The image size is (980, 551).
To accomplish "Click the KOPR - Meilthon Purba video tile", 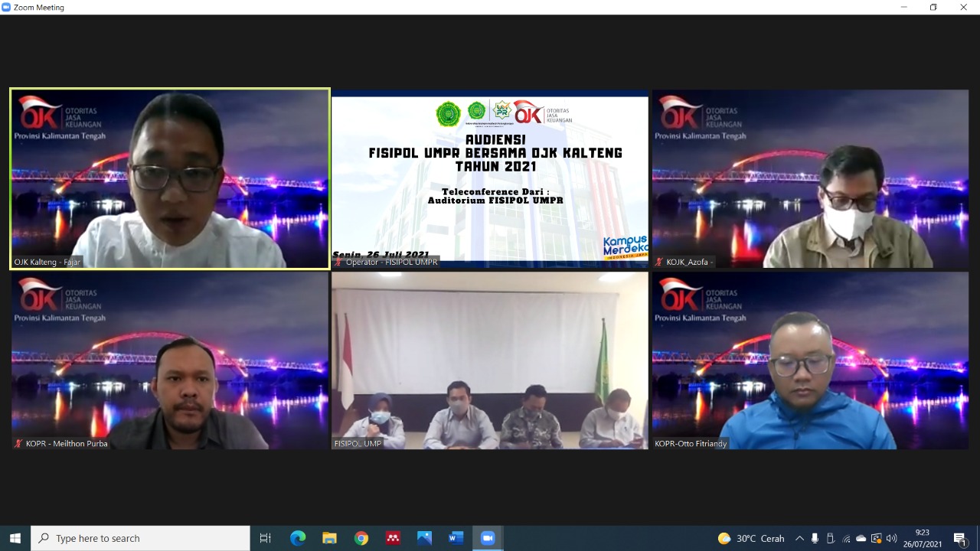I will point(170,360).
